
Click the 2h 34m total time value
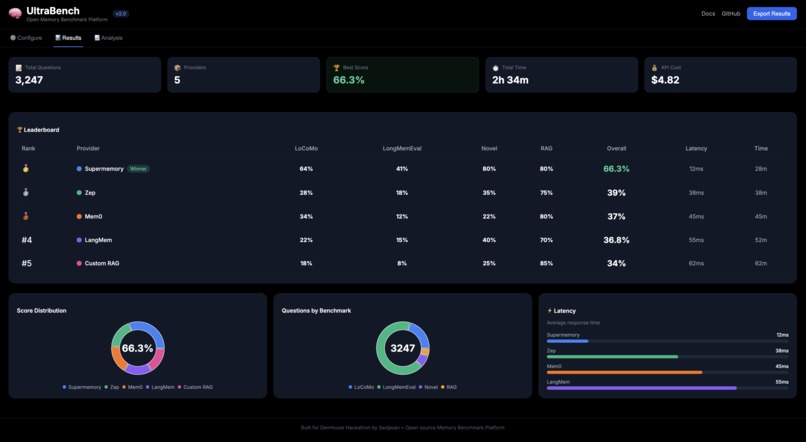point(510,80)
